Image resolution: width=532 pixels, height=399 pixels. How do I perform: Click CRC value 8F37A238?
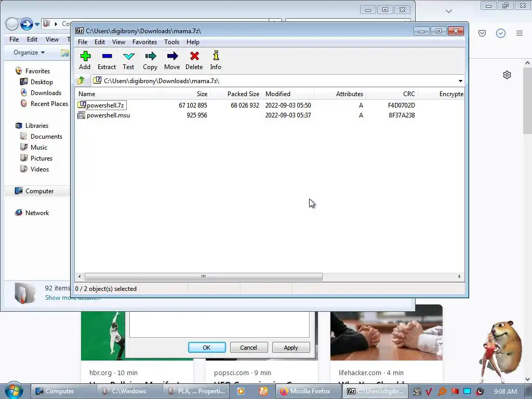pos(402,115)
